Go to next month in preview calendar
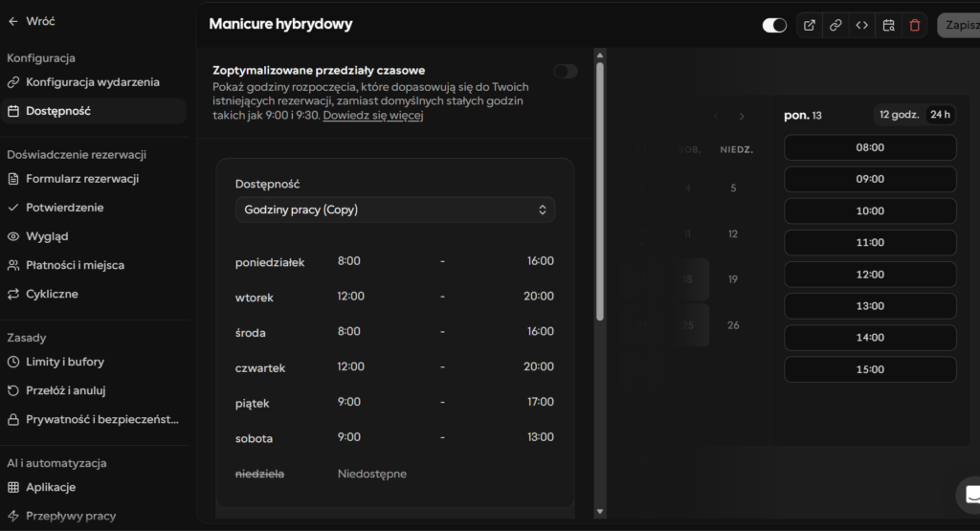The height and width of the screenshot is (531, 980). point(742,116)
